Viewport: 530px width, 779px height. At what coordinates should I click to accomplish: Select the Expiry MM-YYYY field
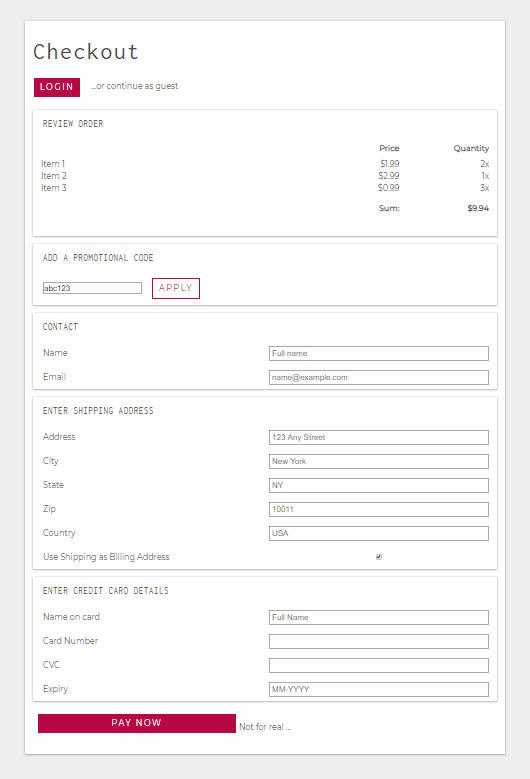pos(379,689)
